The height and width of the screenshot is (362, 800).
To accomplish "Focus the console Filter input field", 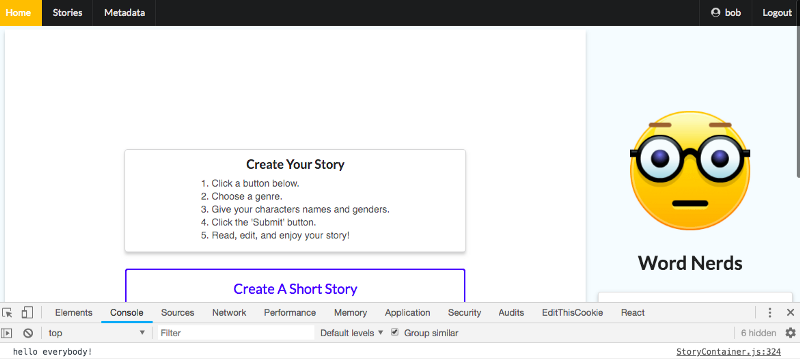I will click(236, 333).
